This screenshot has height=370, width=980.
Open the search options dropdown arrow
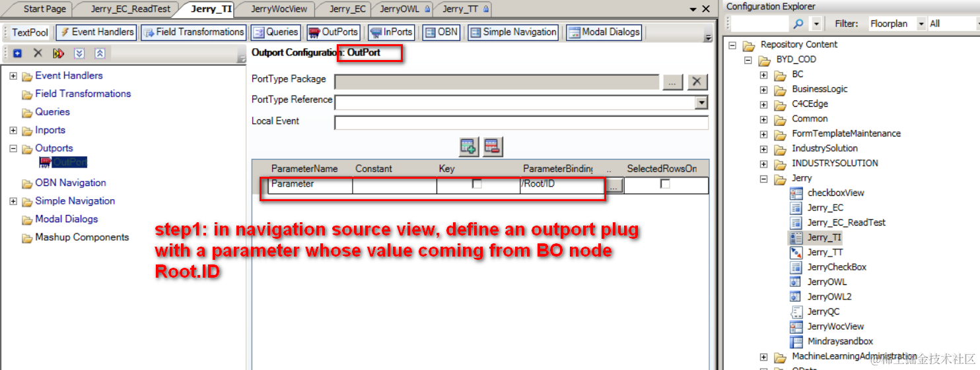tap(816, 24)
